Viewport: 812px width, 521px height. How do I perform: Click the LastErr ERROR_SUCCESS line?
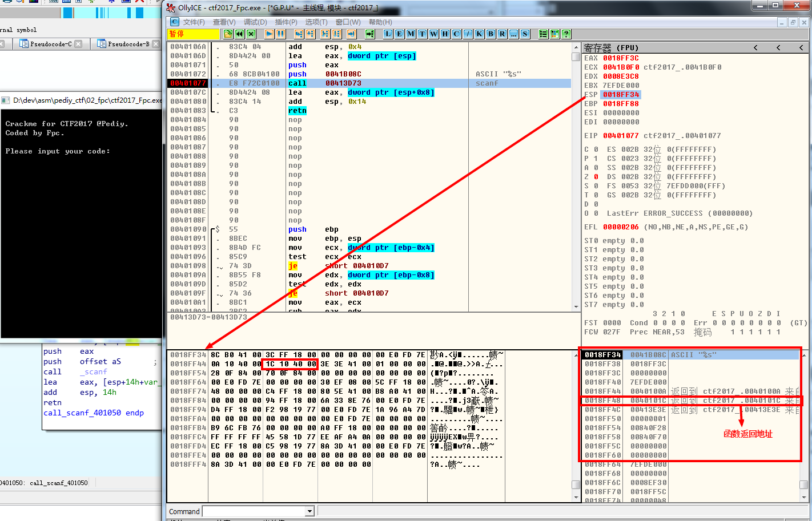(x=680, y=213)
